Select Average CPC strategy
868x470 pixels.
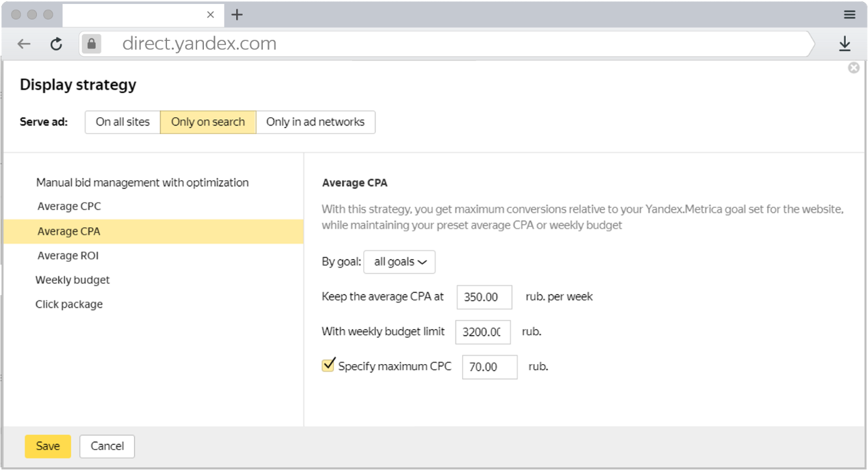pos(69,207)
